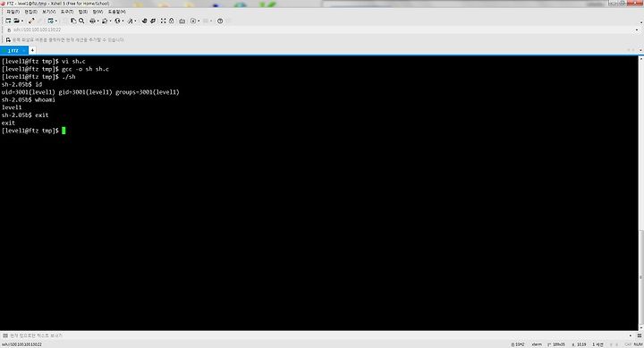The image size is (644, 348).
Task: Click the Disconnect plug icon
Action: click(31, 21)
